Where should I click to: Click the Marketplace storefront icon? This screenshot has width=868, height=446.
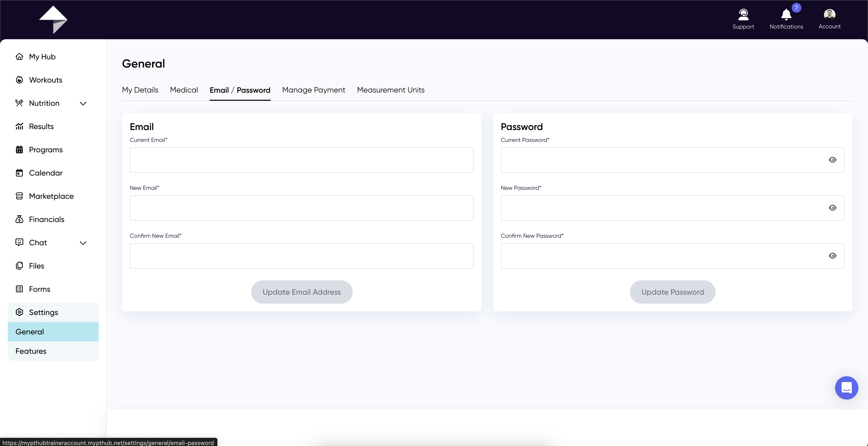tap(20, 196)
